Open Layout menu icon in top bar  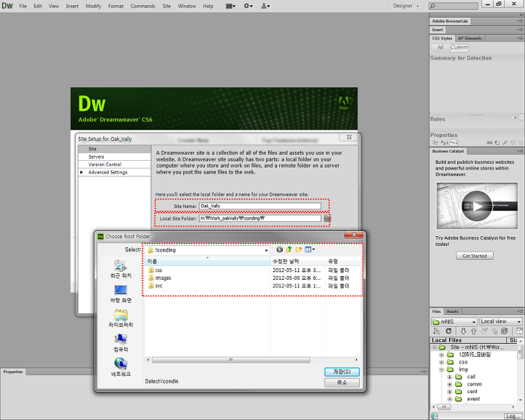pos(230,6)
